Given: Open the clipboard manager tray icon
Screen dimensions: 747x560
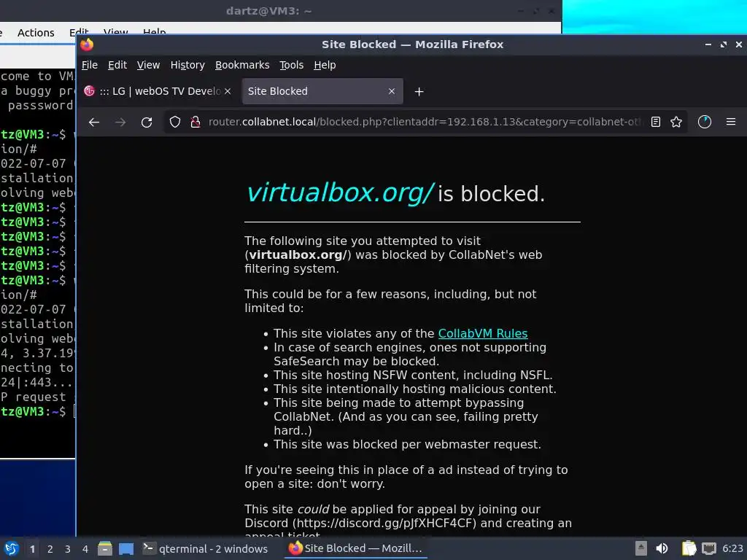Looking at the screenshot, I should pyautogui.click(x=689, y=548).
